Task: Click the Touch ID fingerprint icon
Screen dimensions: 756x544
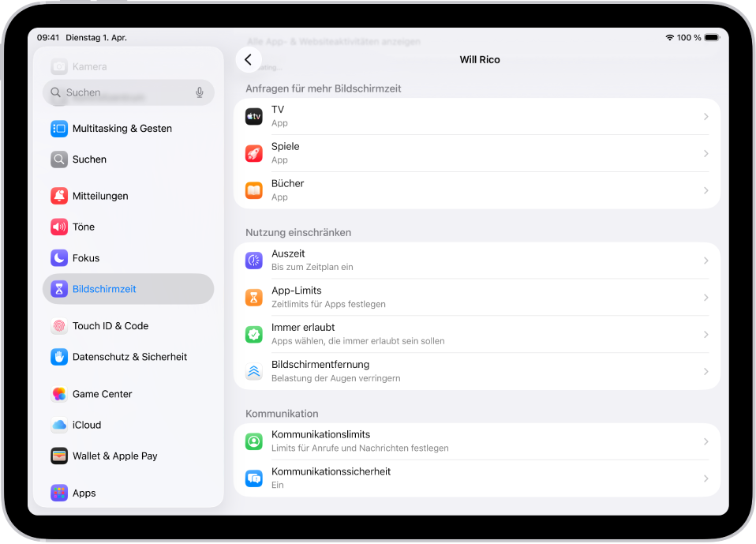Action: [x=59, y=326]
